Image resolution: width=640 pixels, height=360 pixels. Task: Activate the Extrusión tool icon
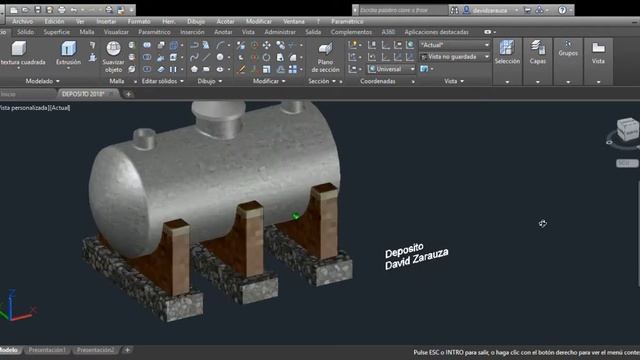[68, 48]
